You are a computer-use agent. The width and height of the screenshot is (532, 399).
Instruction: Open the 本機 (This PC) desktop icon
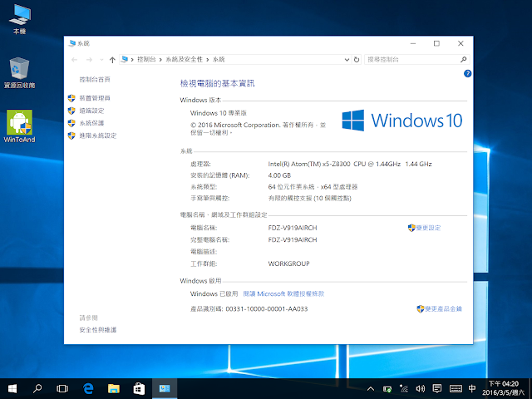20,19
